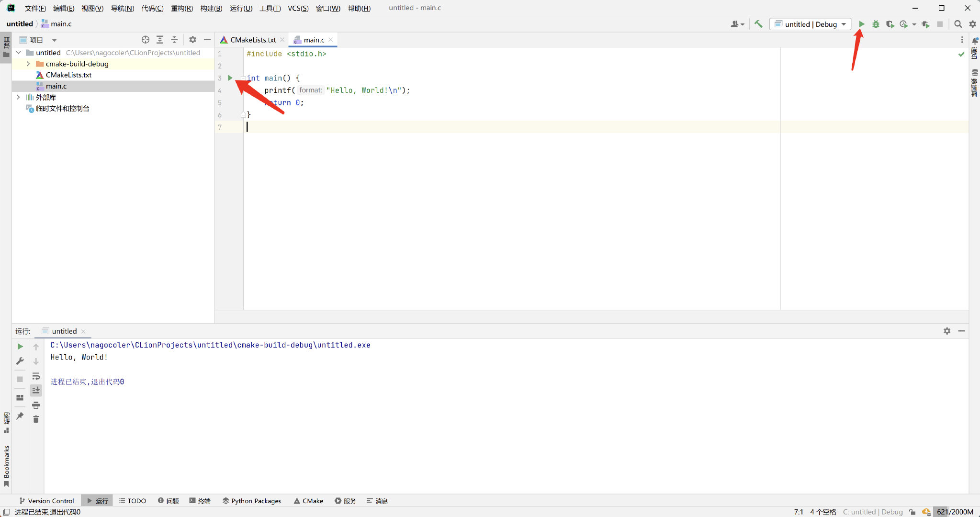Image resolution: width=980 pixels, height=517 pixels.
Task: Expand the cmake-build-debug folder
Action: pyautogui.click(x=28, y=64)
